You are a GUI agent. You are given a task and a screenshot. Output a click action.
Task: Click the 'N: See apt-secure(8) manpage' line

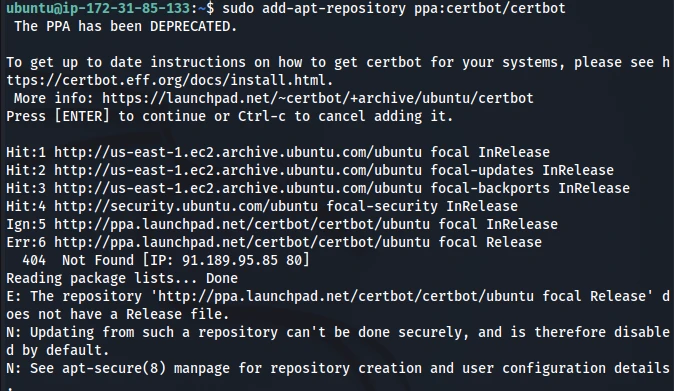[337, 369]
